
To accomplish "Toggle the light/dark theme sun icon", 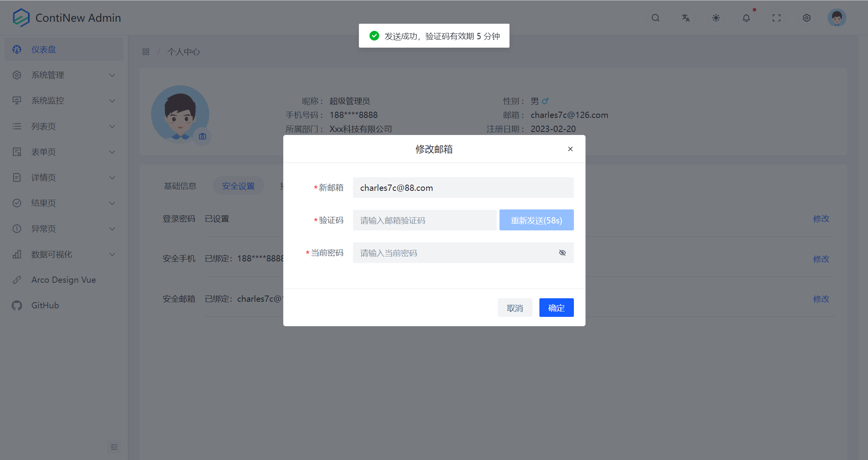I will coord(716,18).
